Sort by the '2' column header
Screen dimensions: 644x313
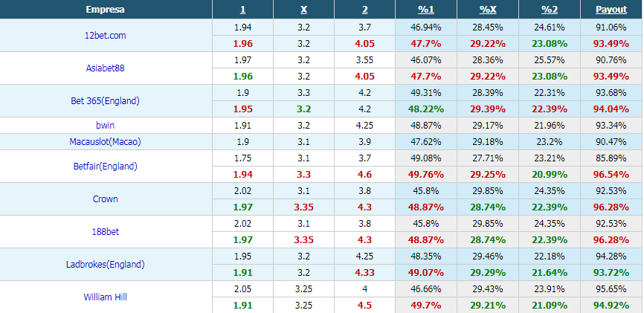tap(364, 10)
